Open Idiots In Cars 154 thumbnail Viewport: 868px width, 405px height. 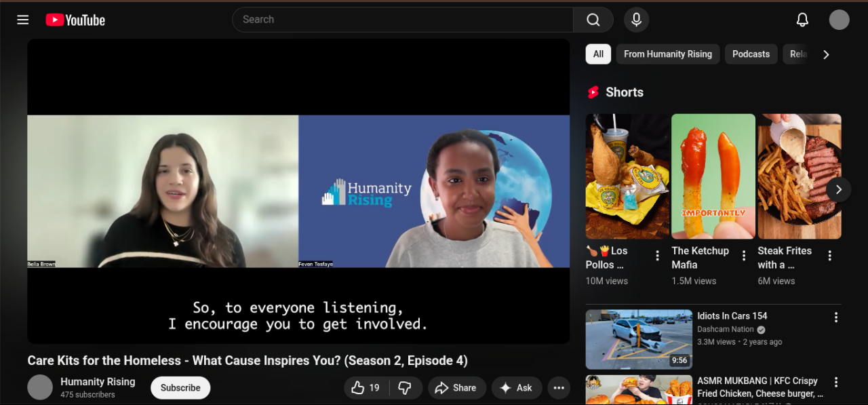[639, 339]
